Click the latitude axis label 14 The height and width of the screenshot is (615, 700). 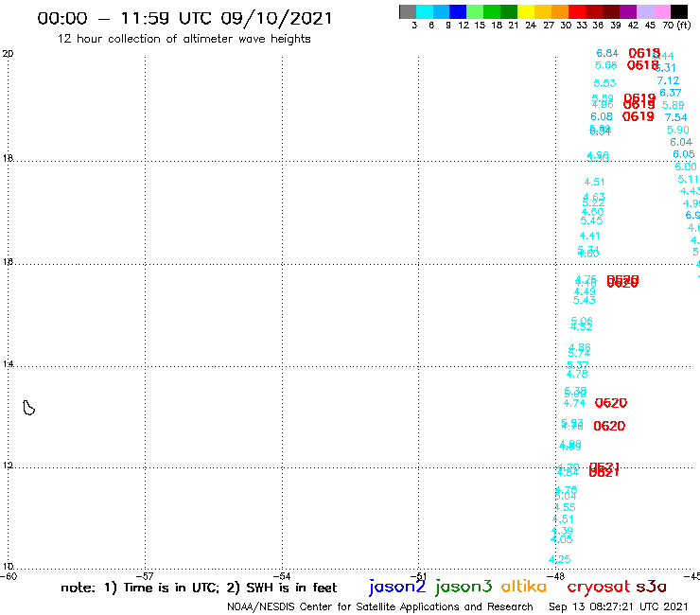click(x=8, y=364)
